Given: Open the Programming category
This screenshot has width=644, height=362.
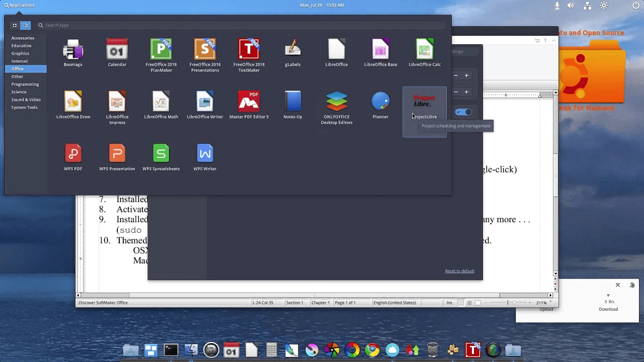Looking at the screenshot, I should pos(26,84).
